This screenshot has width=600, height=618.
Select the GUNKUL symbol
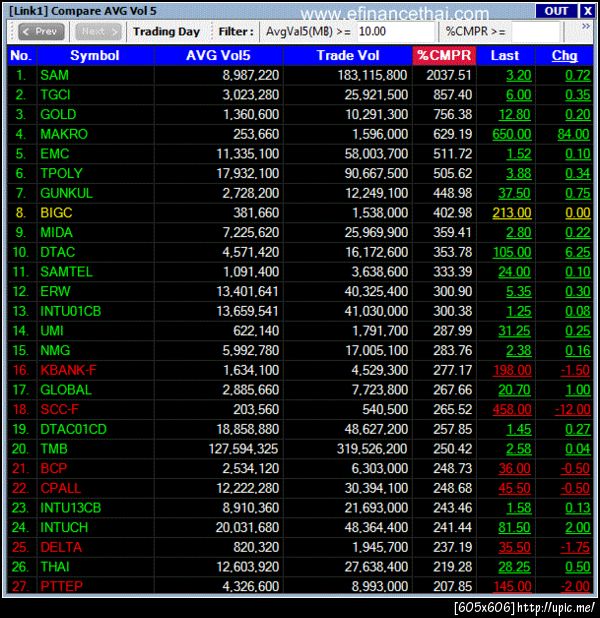click(x=66, y=193)
